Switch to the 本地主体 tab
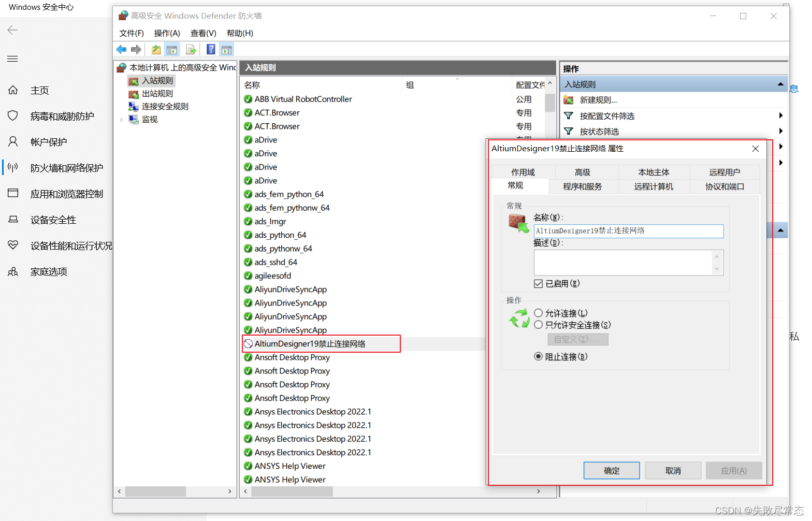The height and width of the screenshot is (521, 812). pos(654,172)
